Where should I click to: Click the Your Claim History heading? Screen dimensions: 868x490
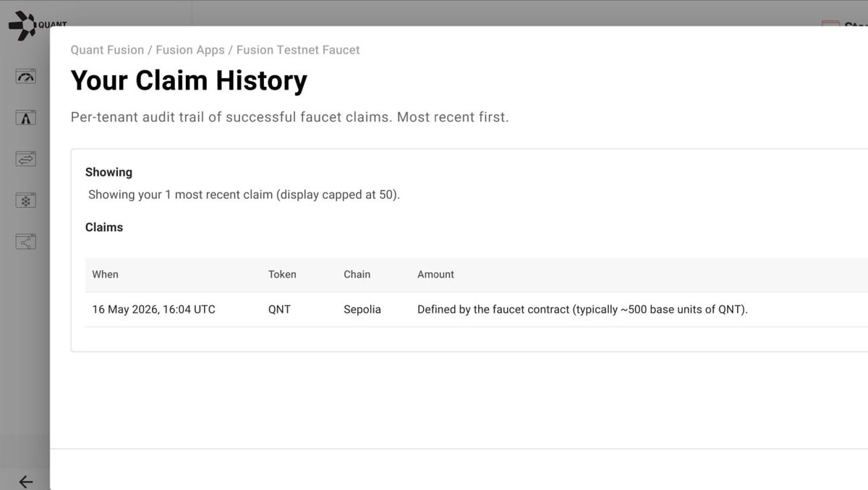pyautogui.click(x=189, y=80)
